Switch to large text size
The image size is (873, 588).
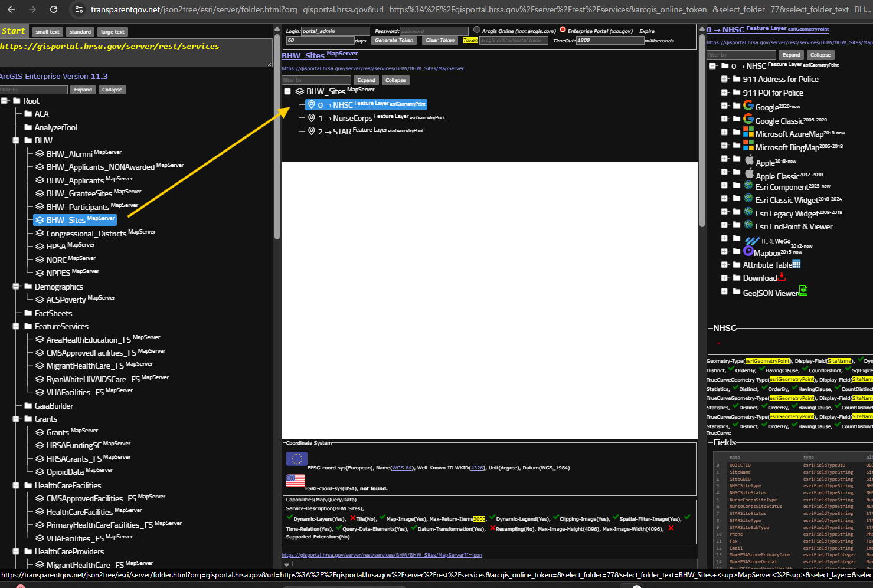click(112, 32)
